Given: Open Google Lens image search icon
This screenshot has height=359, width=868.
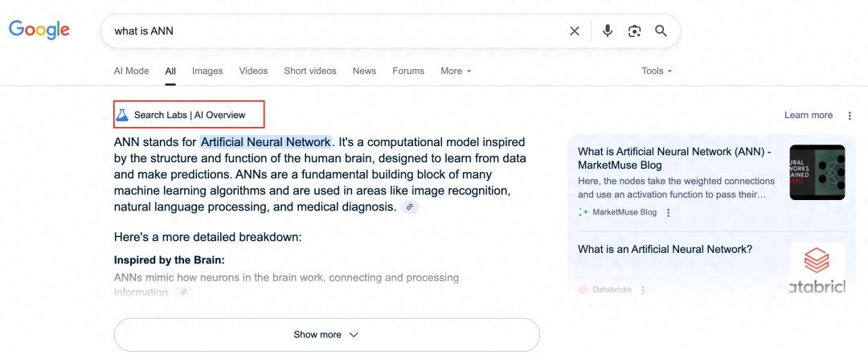Looking at the screenshot, I should (x=634, y=31).
